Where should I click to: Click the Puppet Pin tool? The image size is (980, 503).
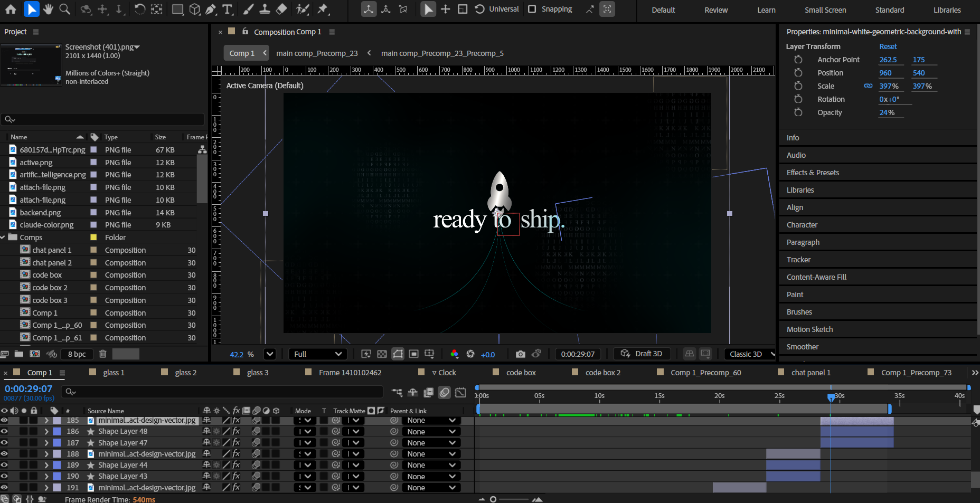click(x=323, y=9)
